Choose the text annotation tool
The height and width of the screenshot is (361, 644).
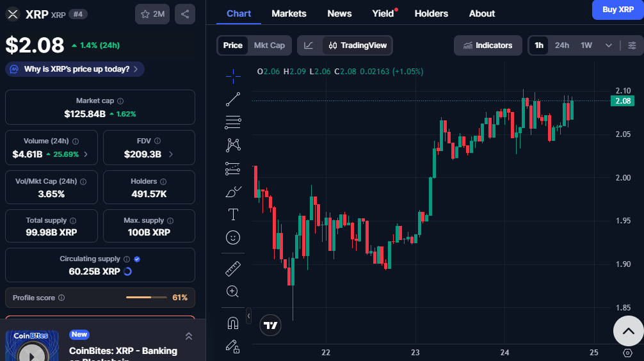click(x=233, y=214)
